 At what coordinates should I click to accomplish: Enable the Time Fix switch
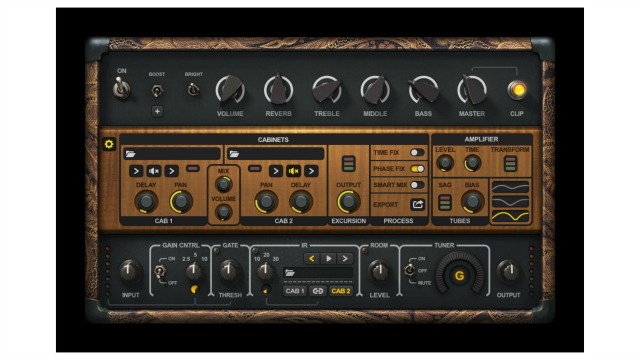417,152
